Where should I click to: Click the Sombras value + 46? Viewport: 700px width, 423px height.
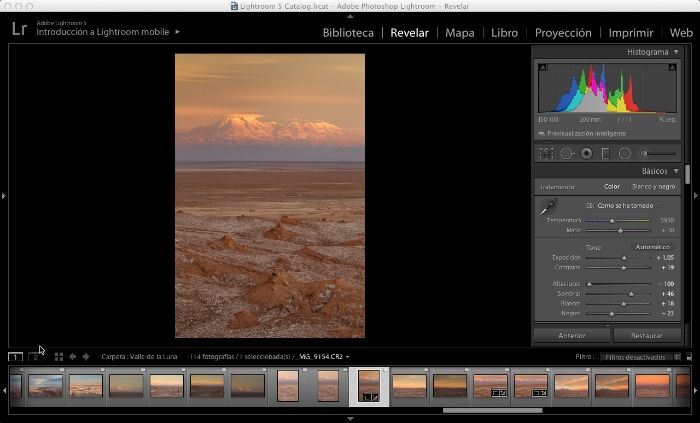click(668, 294)
